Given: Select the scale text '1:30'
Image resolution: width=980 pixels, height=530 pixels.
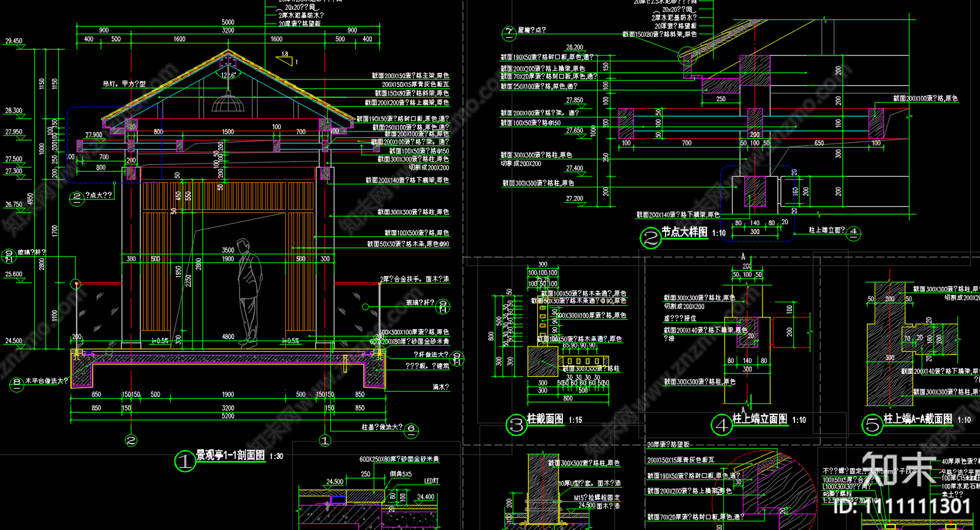Looking at the screenshot, I should (276, 456).
